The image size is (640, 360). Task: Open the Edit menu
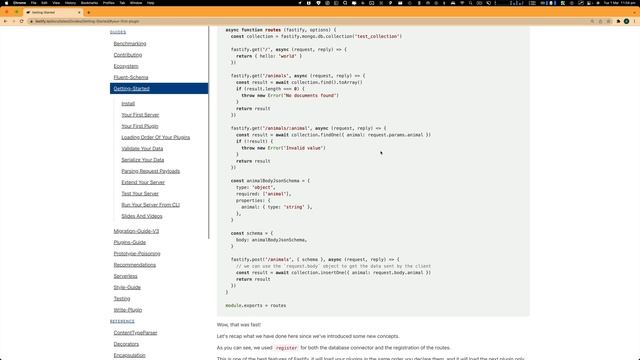tap(44, 3)
